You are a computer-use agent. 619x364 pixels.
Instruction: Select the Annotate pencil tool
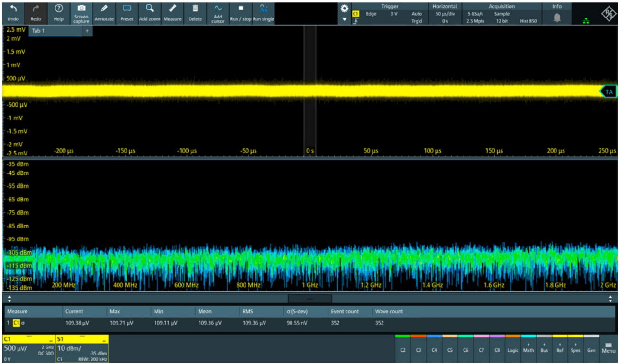104,9
